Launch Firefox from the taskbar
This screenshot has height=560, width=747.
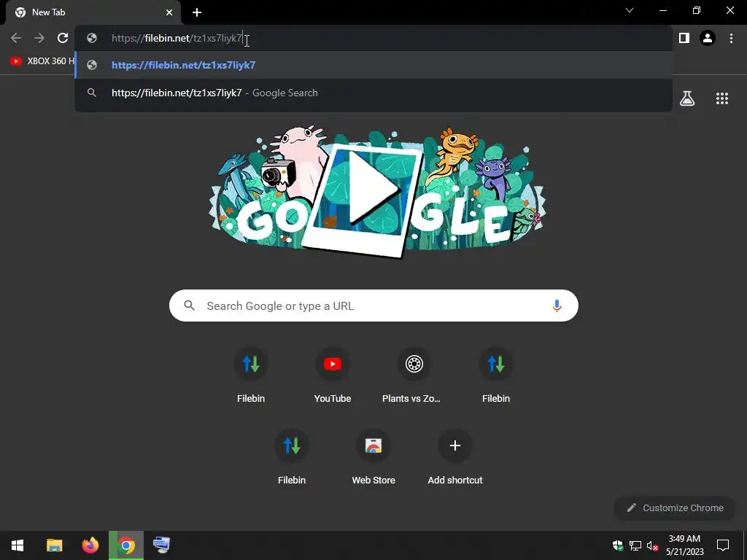[x=90, y=545]
